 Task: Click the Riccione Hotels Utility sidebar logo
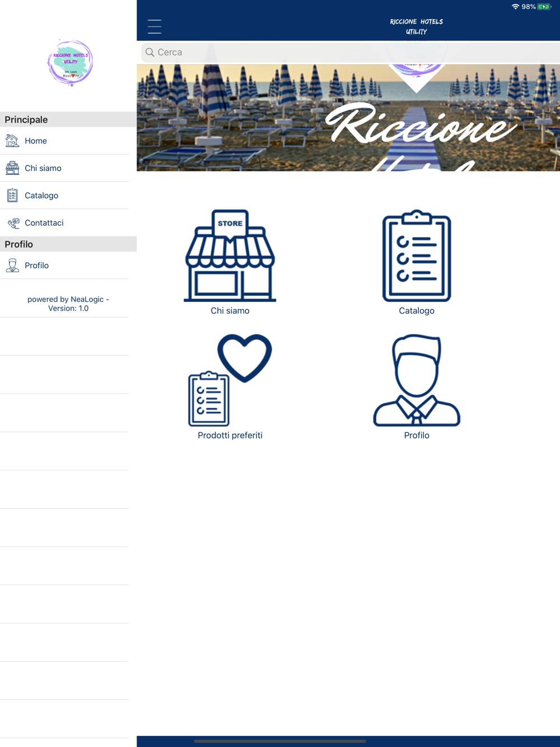pos(70,62)
